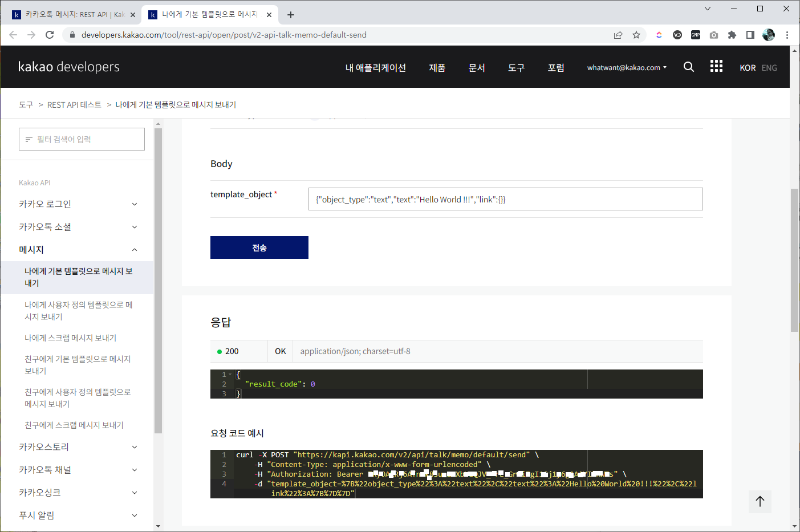Expand the 카카오 로그인 sidebar section
This screenshot has width=800, height=532.
coord(135,204)
